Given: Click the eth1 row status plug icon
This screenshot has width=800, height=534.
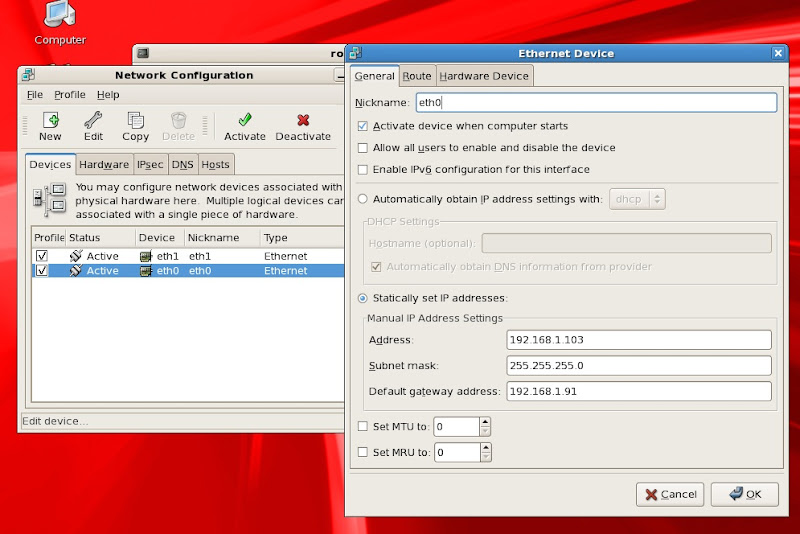Looking at the screenshot, I should pos(76,256).
